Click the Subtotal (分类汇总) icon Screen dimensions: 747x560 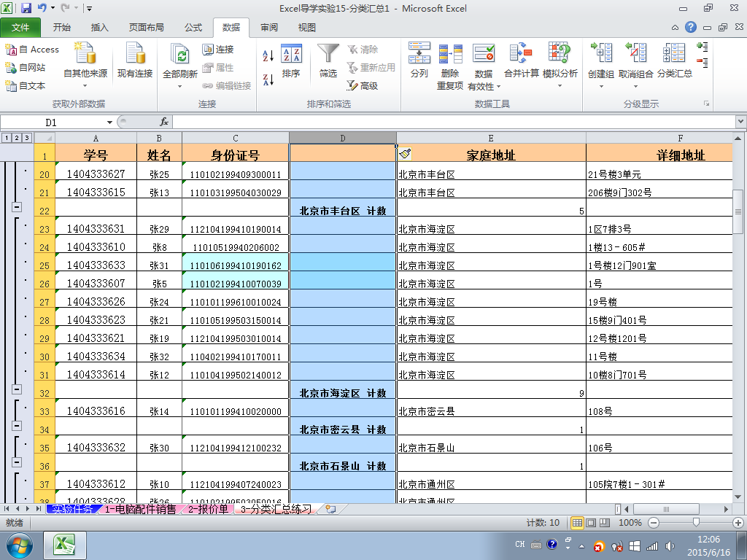click(675, 52)
